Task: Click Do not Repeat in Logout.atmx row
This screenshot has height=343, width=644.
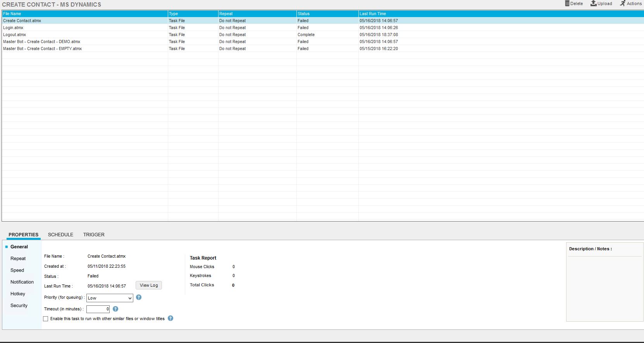Action: coord(232,35)
